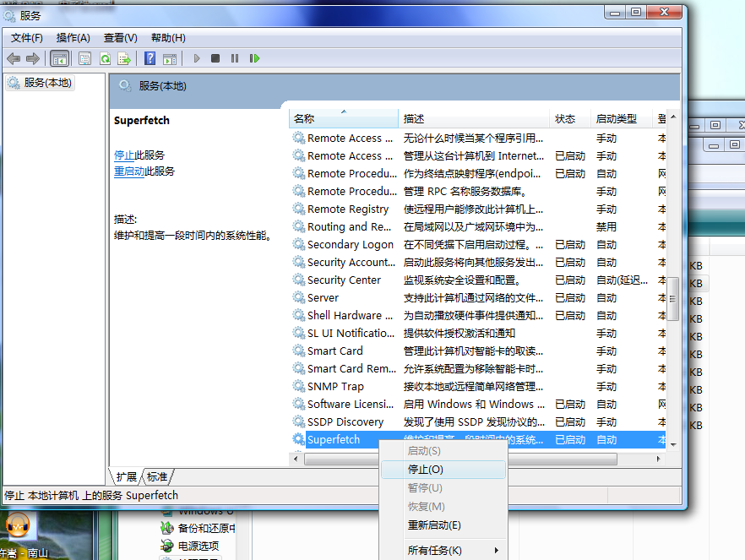Click the gear icon of Remote Registry
Image resolution: width=745 pixels, height=560 pixels.
[298, 209]
